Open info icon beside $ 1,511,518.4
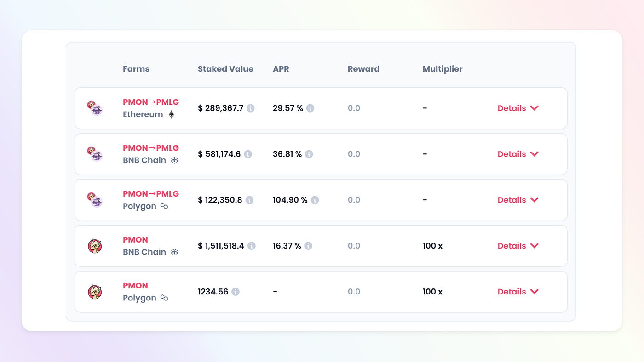The width and height of the screenshot is (644, 362). (x=252, y=246)
